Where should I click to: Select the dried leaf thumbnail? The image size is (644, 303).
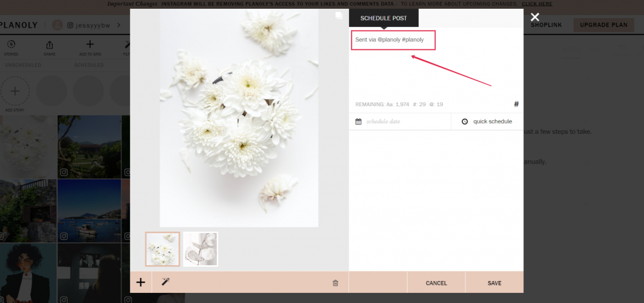coord(201,249)
